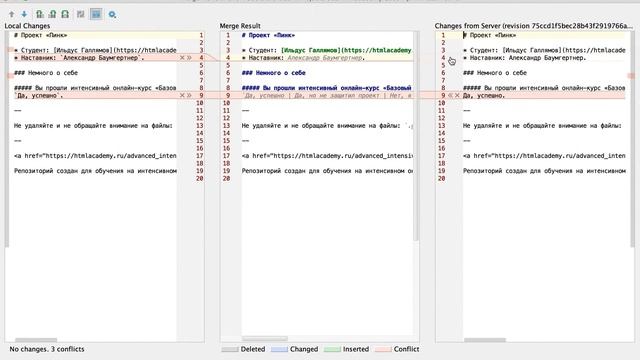Click 'Да, успешно.' line in Changes from Server
This screenshot has height=360, width=640.
[484, 96]
